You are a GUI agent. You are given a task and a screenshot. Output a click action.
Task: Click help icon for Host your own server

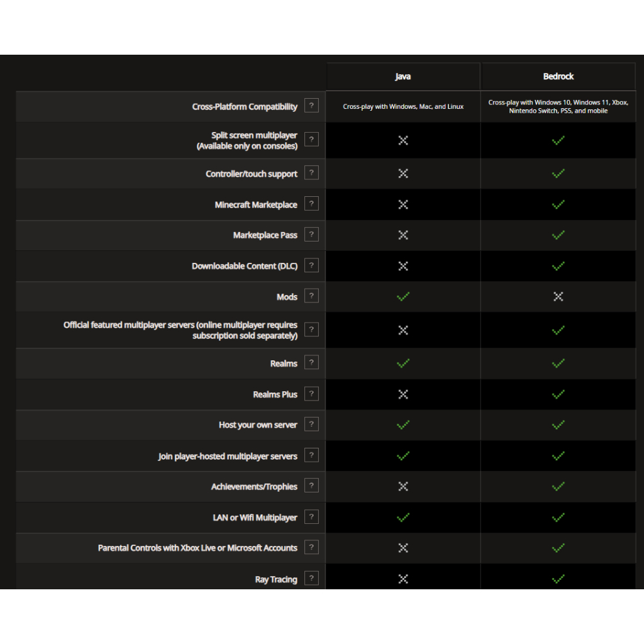[311, 425]
